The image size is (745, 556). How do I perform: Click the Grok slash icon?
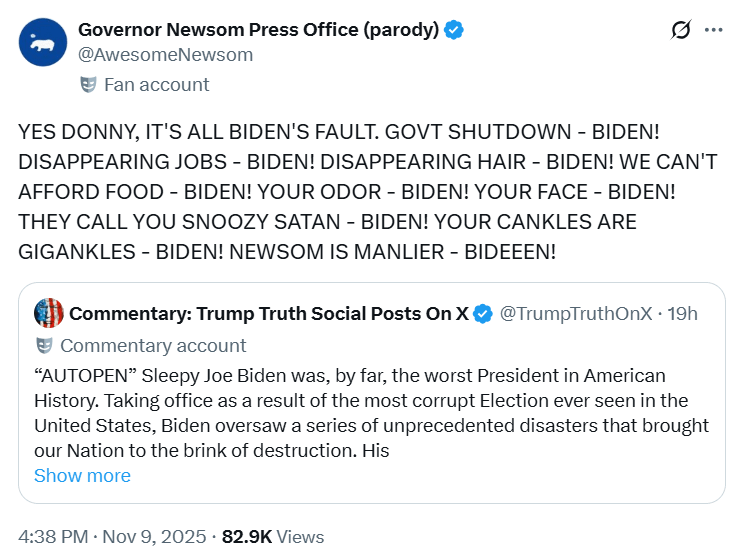[681, 30]
